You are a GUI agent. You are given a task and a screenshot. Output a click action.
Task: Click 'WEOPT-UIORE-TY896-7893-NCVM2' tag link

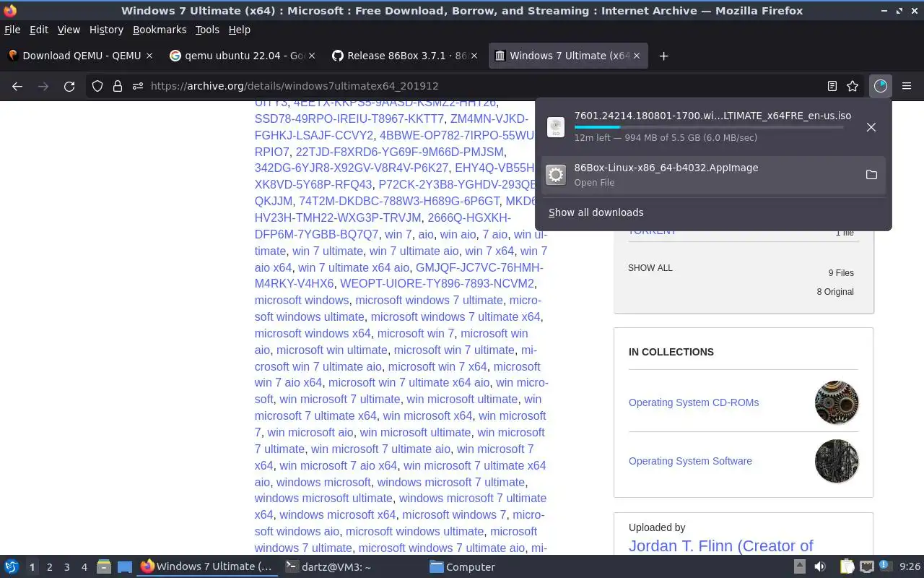pyautogui.click(x=437, y=283)
